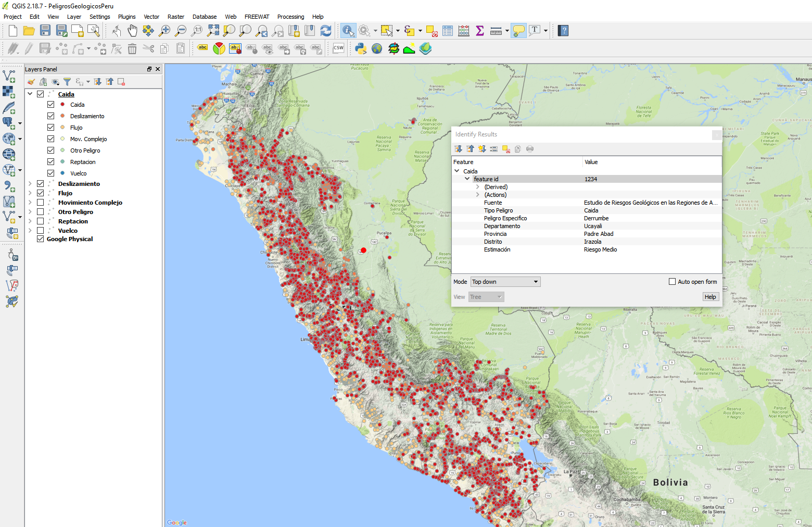Activate the Identify Features tool

click(348, 31)
